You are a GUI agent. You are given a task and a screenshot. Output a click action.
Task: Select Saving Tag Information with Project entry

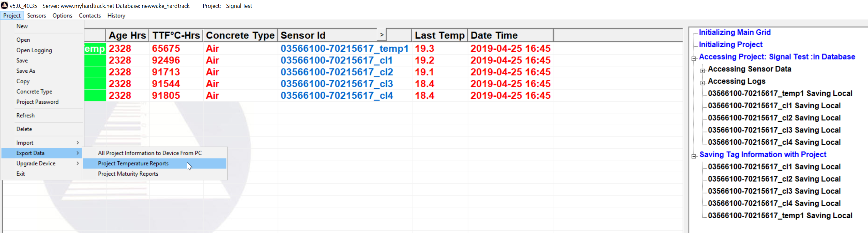[x=763, y=154]
